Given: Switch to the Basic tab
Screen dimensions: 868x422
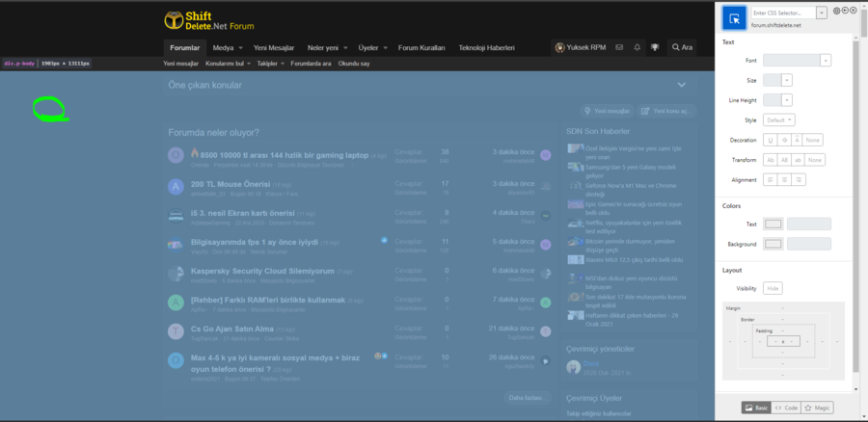Looking at the screenshot, I should point(756,408).
